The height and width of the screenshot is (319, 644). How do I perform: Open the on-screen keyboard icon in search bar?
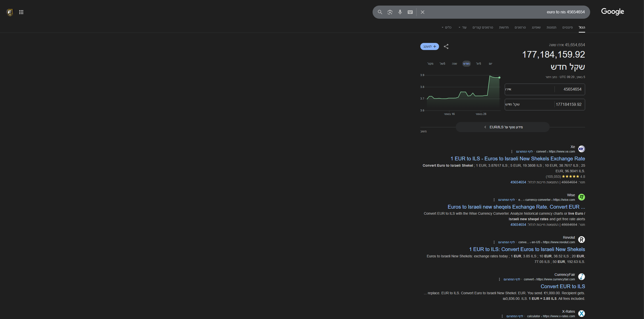[x=410, y=12]
